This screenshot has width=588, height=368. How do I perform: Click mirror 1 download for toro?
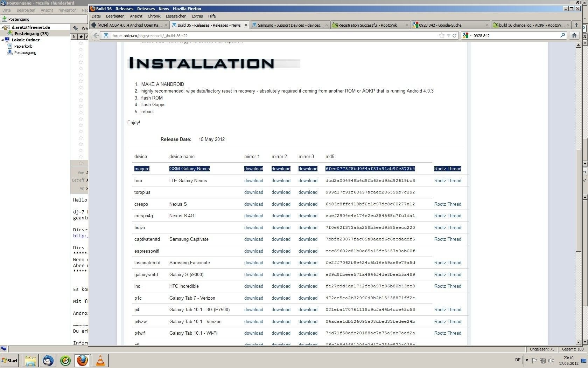click(254, 180)
